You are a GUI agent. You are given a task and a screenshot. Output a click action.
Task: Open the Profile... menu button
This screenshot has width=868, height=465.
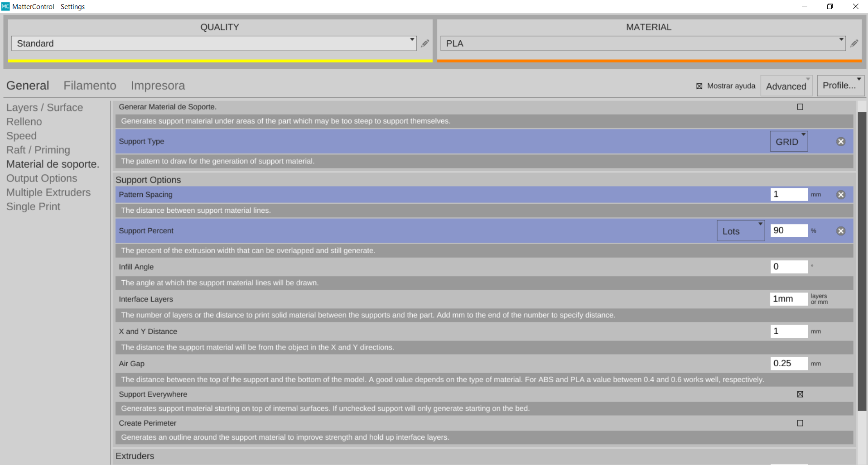pos(840,86)
